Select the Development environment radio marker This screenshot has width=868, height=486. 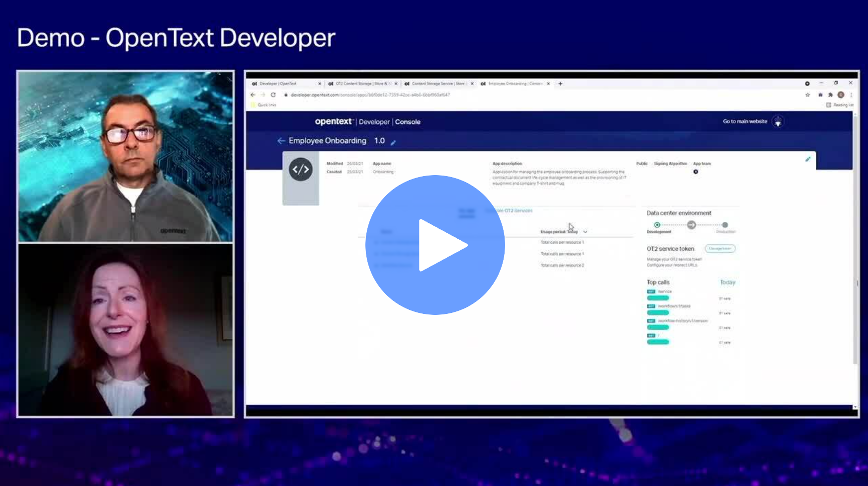coord(657,225)
